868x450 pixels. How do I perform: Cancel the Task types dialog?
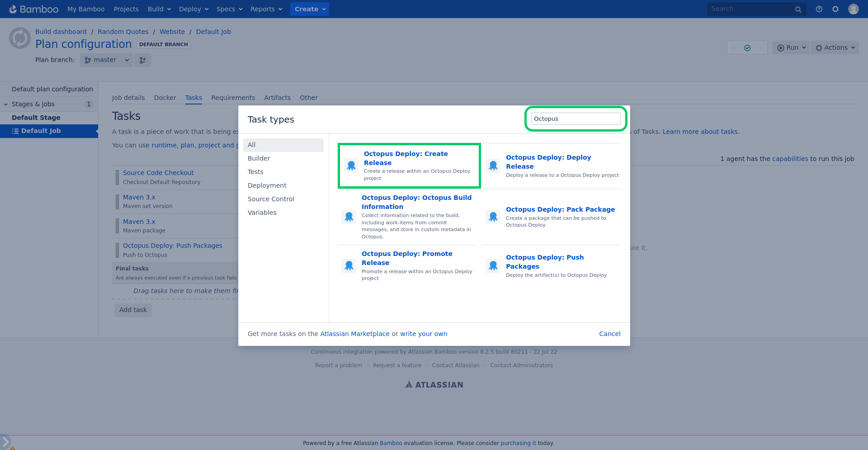609,334
